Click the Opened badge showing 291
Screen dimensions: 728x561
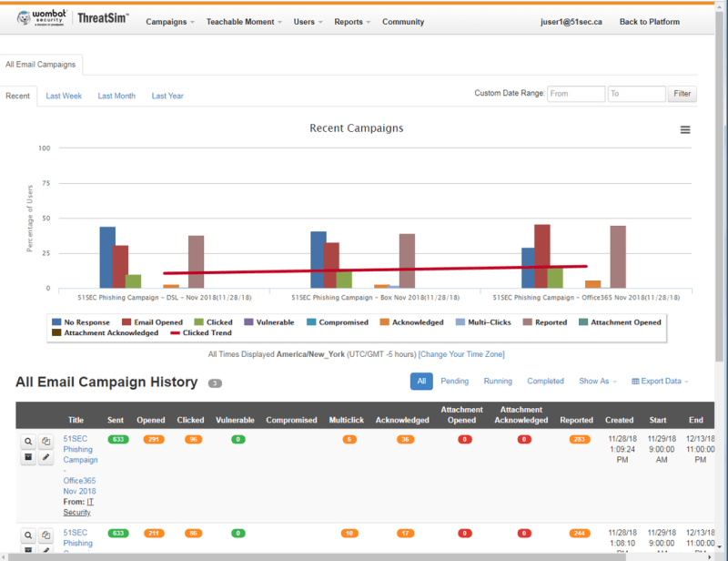pos(154,439)
